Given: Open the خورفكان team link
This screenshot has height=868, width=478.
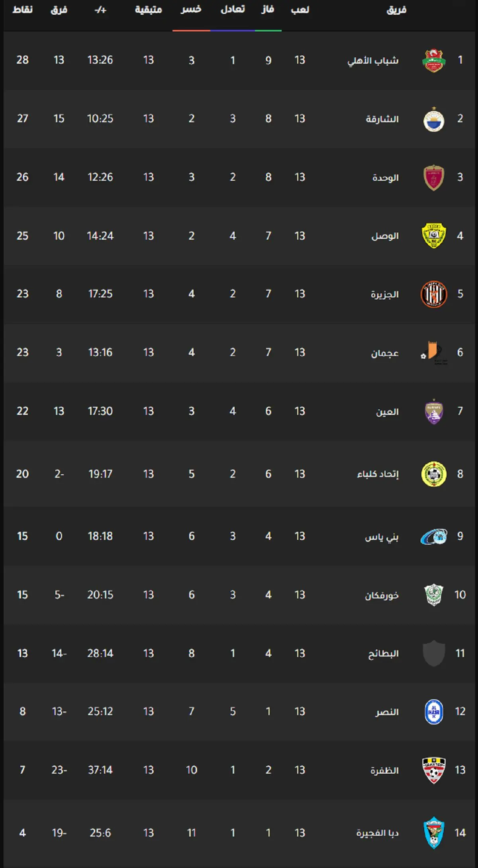Looking at the screenshot, I should click(x=382, y=595).
